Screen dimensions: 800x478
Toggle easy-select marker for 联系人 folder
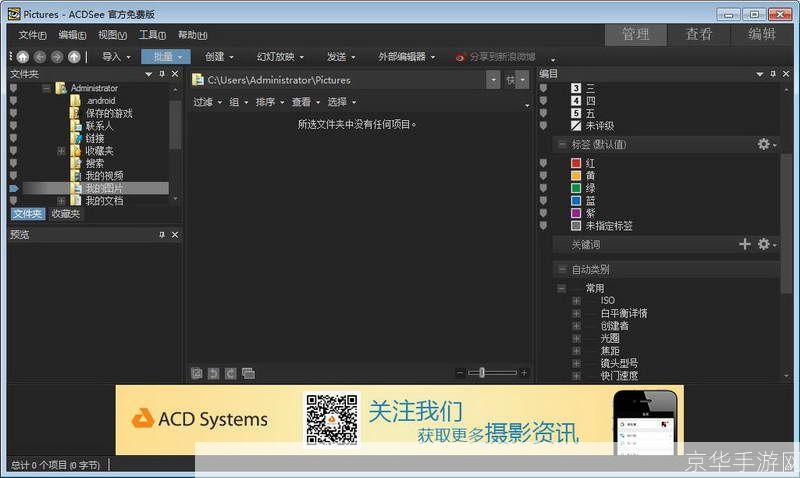[x=13, y=125]
